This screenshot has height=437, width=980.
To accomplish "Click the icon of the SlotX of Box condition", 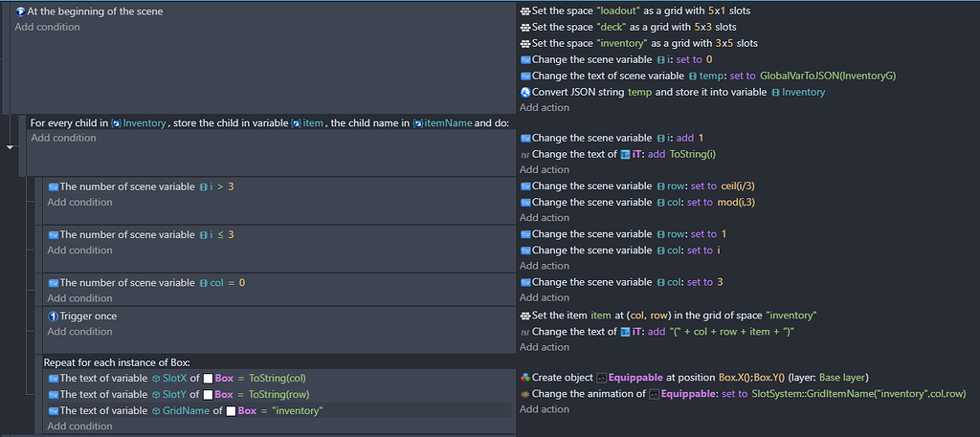I will click(x=54, y=379).
